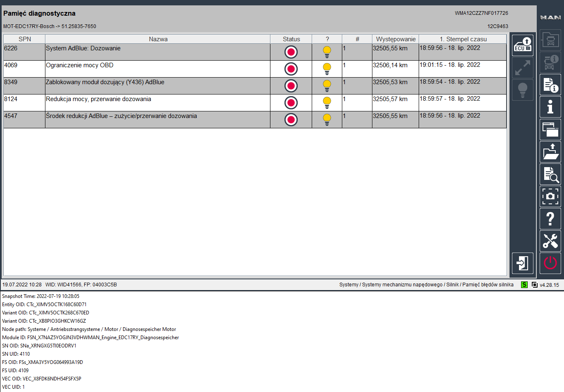Click the yellow bulb for SPN 4547 row

327,120
